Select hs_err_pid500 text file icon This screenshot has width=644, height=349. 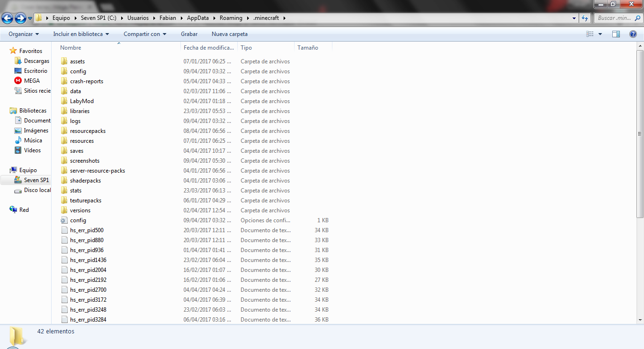pos(64,230)
